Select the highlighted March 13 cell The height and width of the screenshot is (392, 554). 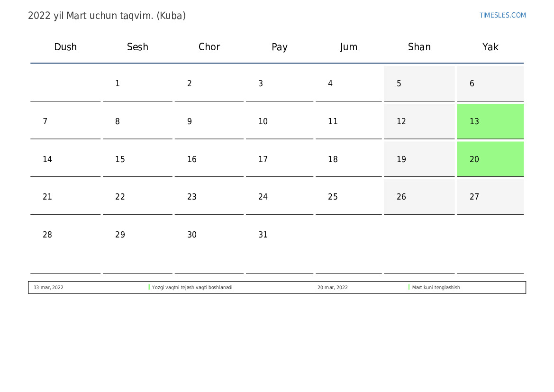click(490, 121)
